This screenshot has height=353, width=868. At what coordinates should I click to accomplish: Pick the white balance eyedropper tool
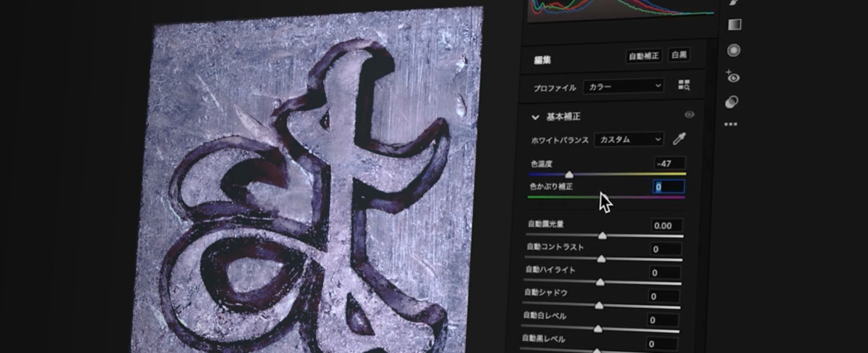tap(679, 139)
